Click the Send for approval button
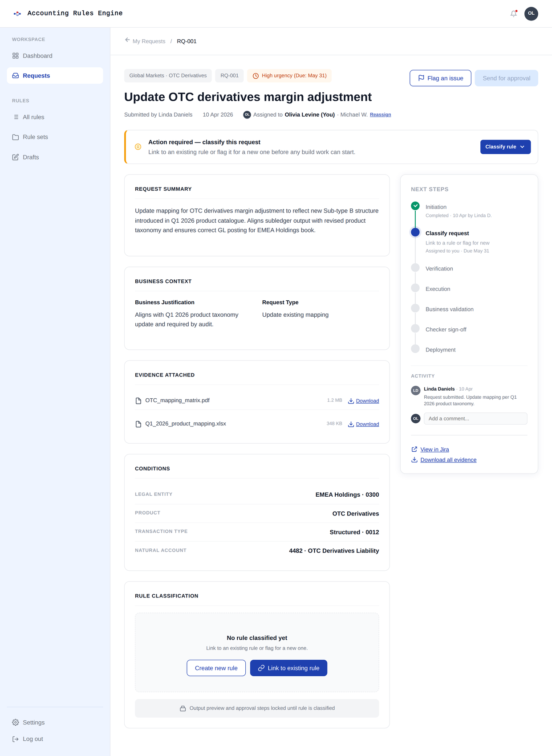The height and width of the screenshot is (756, 552). [506, 78]
